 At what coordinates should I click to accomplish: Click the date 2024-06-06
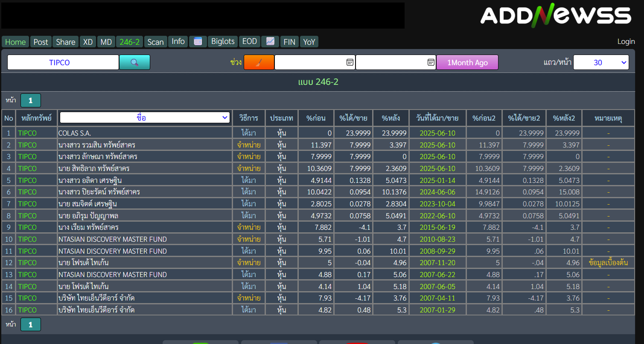(437, 192)
